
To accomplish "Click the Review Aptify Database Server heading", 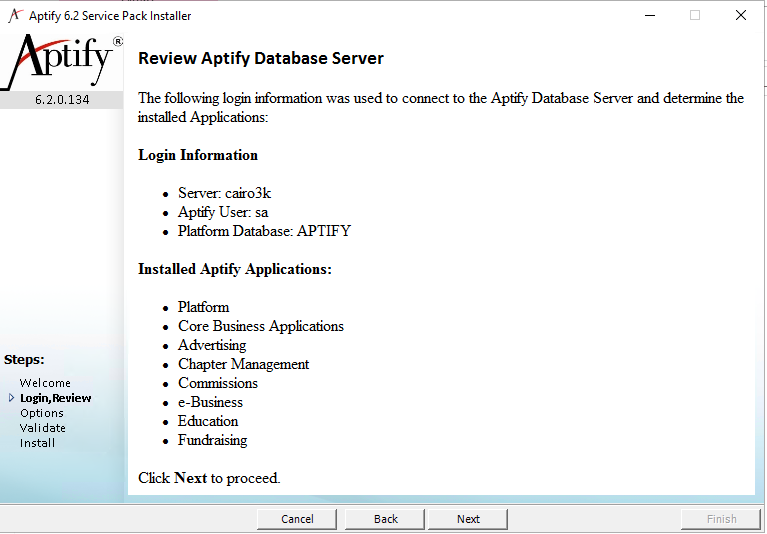I will [261, 58].
